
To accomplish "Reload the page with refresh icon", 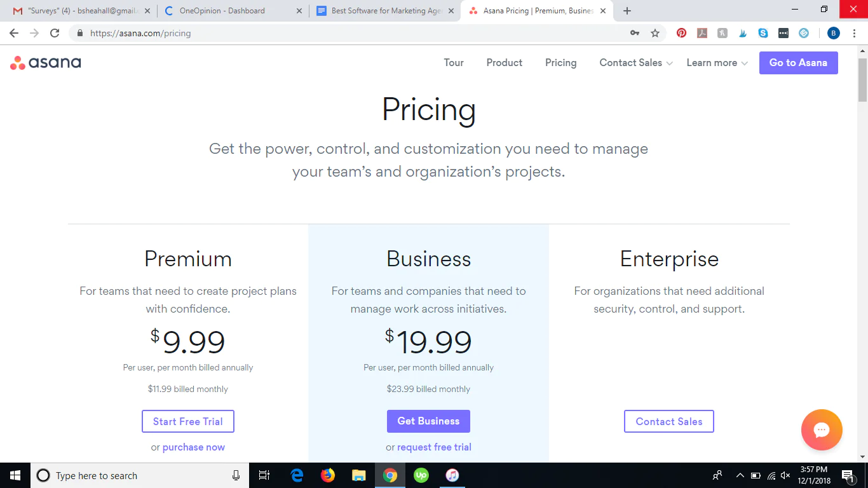I will (x=55, y=33).
